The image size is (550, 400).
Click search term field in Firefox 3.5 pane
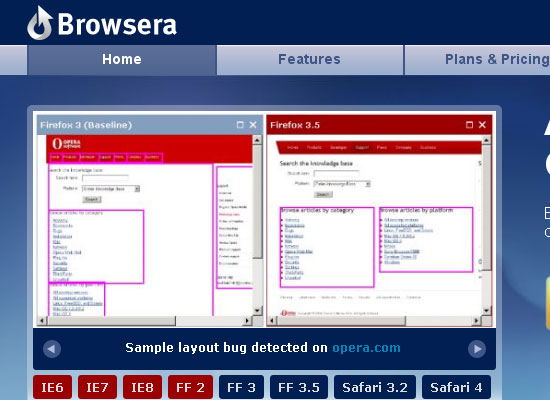[x=336, y=173]
